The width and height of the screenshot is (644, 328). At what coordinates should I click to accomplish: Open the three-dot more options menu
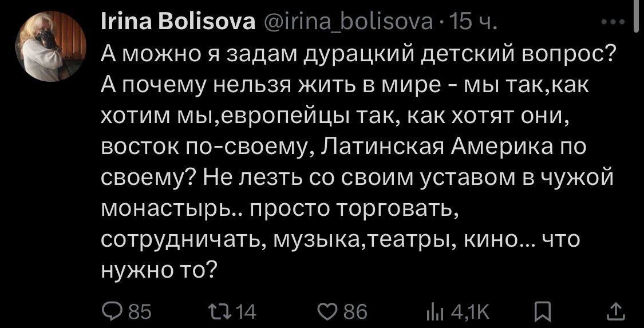point(615,24)
